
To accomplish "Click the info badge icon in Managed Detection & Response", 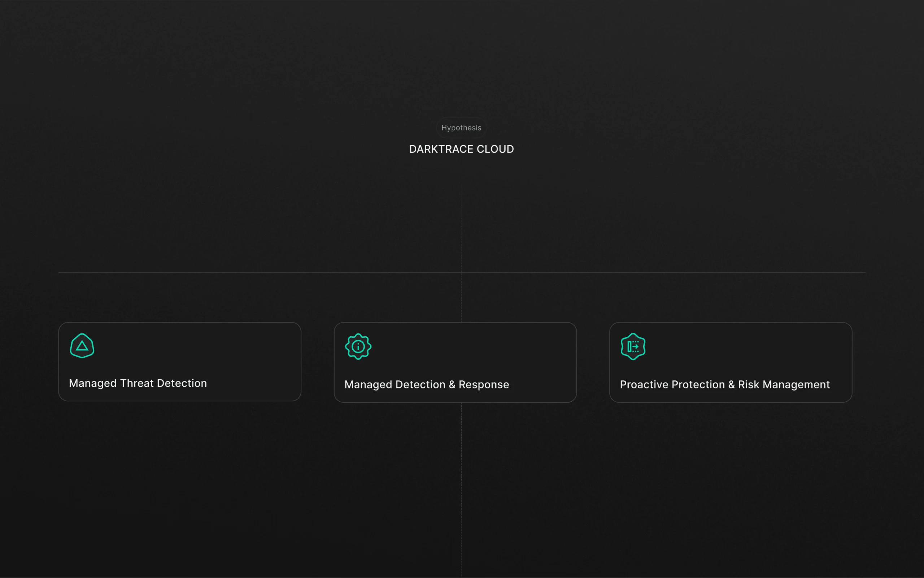I will 358,347.
